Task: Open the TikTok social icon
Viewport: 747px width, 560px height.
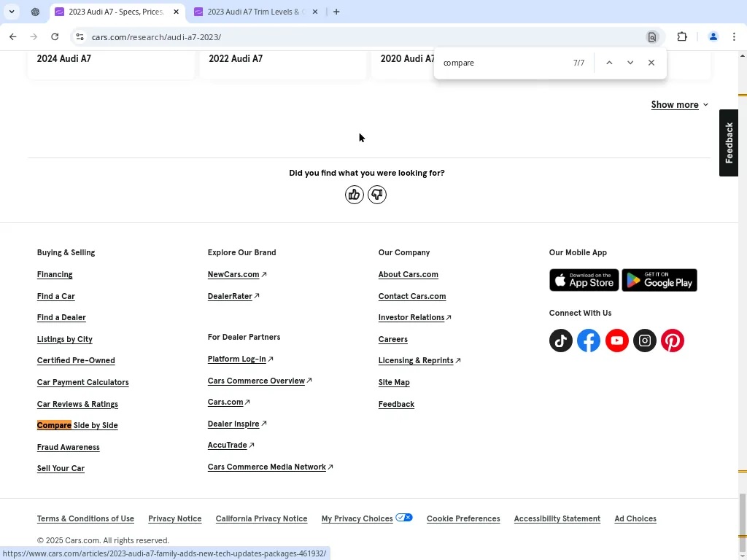Action: 561,341
